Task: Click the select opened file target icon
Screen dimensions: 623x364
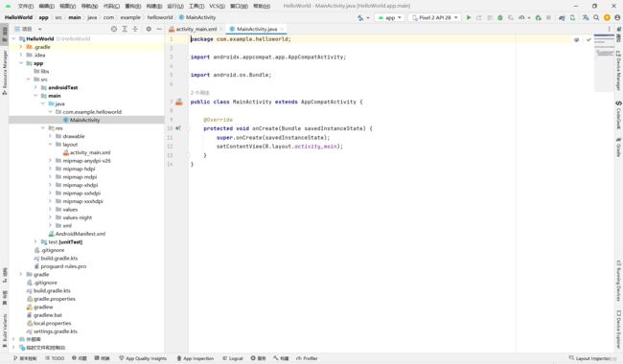Action: coord(114,29)
